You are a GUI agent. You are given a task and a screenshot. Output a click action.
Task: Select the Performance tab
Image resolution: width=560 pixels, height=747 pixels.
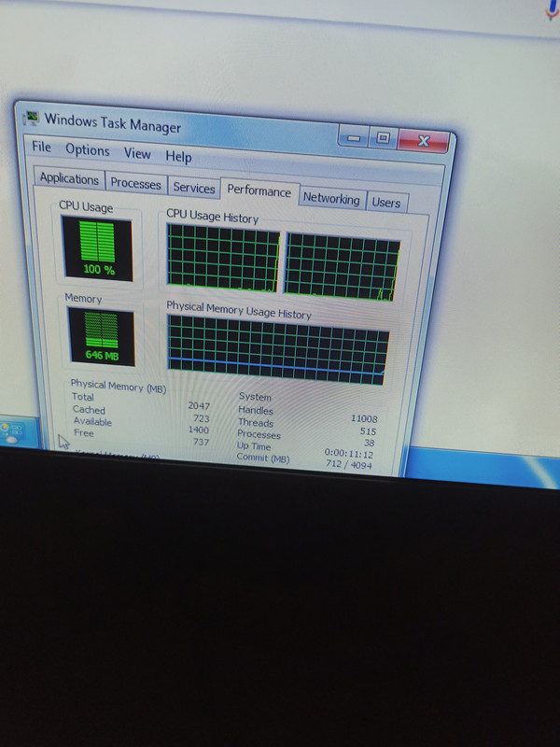(259, 191)
